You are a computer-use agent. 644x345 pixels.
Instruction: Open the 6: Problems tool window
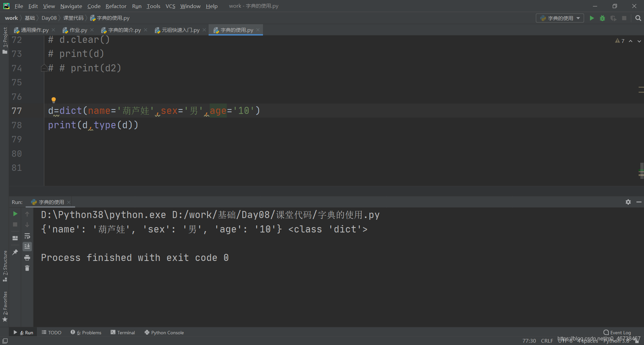click(86, 333)
